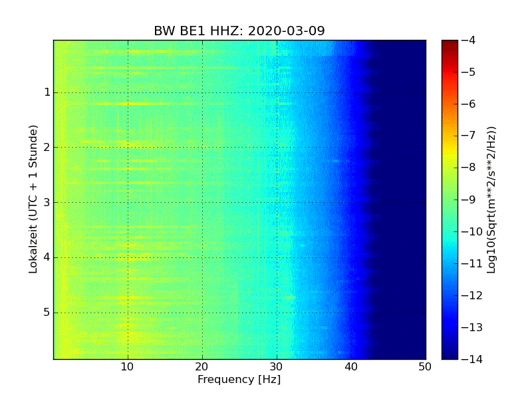Click the time tick label 3
Viewport: 532px width, 399px height.
tap(47, 203)
